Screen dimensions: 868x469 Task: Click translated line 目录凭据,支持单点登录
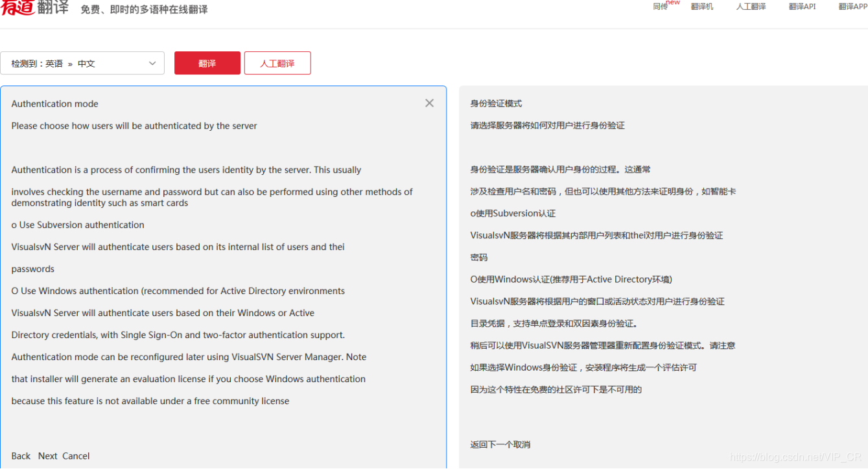(554, 323)
